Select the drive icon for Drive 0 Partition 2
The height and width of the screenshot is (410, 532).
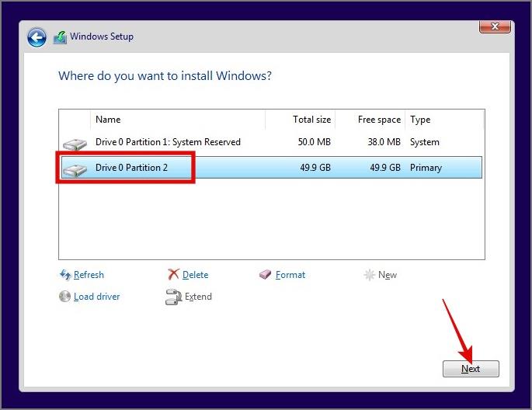pos(75,170)
